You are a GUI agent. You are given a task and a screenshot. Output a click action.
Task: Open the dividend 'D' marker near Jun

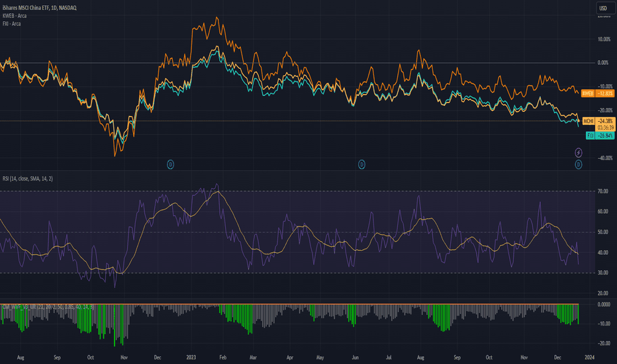(361, 165)
